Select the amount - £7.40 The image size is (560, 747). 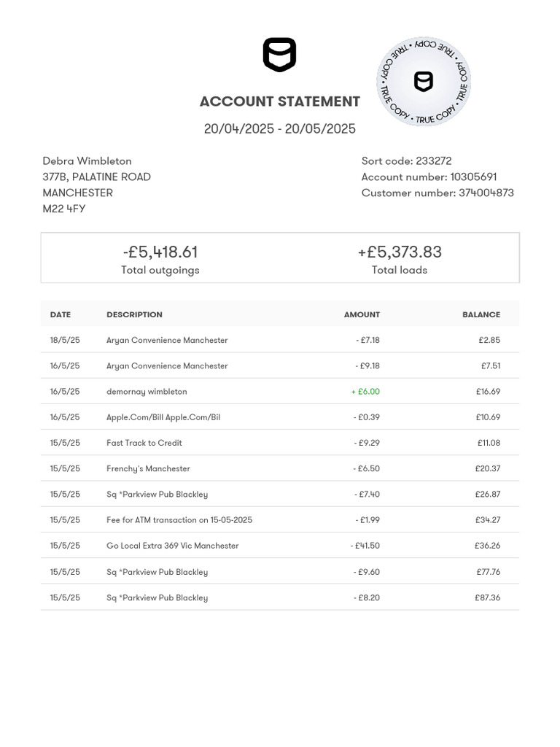coord(367,495)
